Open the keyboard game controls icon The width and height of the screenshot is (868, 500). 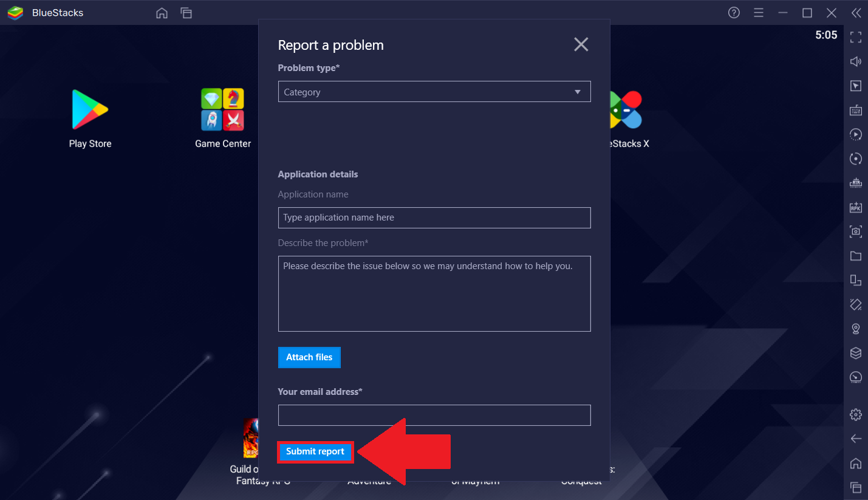(856, 110)
